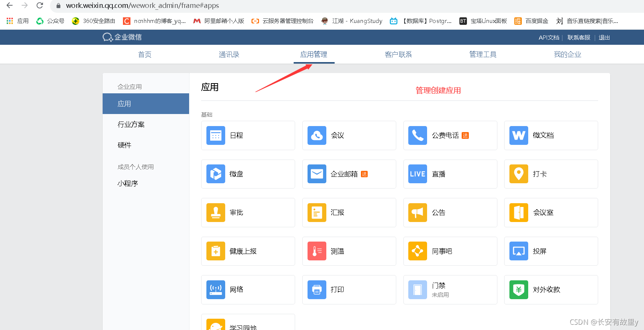Click the 送 badge beside 公费电话
This screenshot has width=644, height=330.
(465, 135)
